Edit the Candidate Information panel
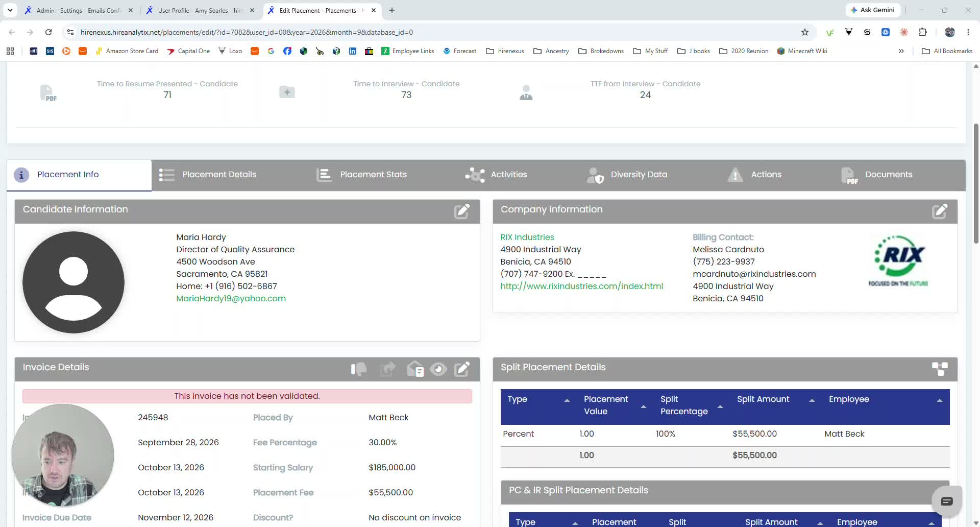The width and height of the screenshot is (980, 527). click(461, 211)
